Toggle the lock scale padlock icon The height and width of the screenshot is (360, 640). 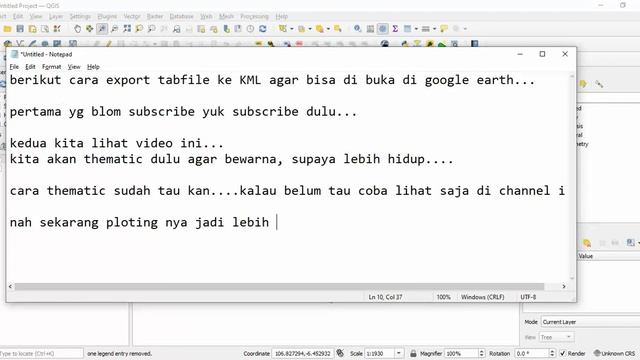(413, 353)
